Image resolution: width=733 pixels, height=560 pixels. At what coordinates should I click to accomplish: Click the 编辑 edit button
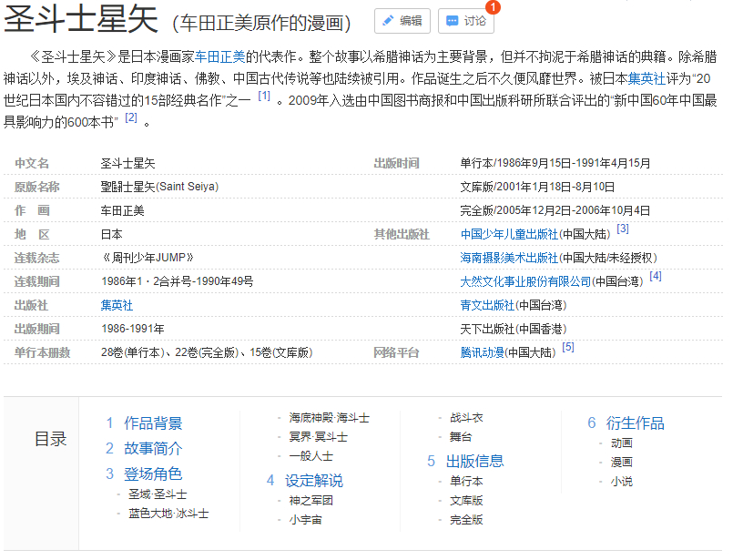coord(402,21)
